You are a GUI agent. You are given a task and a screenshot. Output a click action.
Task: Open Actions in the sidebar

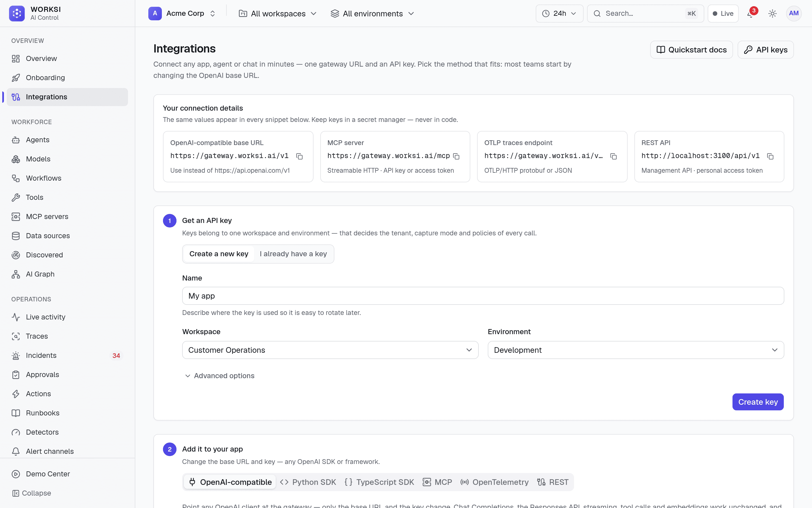[x=67, y=394]
